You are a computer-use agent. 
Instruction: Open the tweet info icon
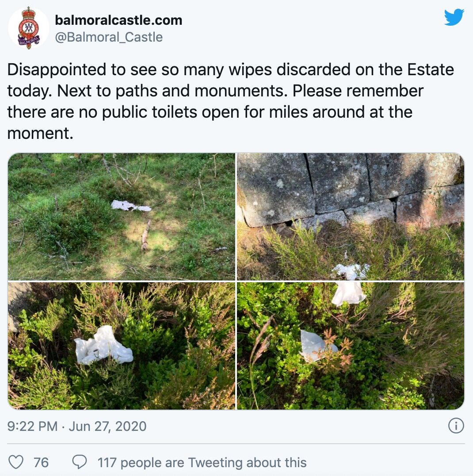tap(456, 425)
